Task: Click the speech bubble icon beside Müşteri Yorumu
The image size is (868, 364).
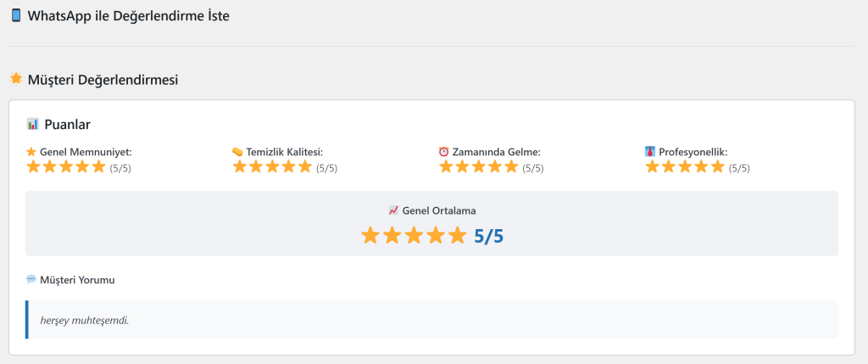Action: 31,279
